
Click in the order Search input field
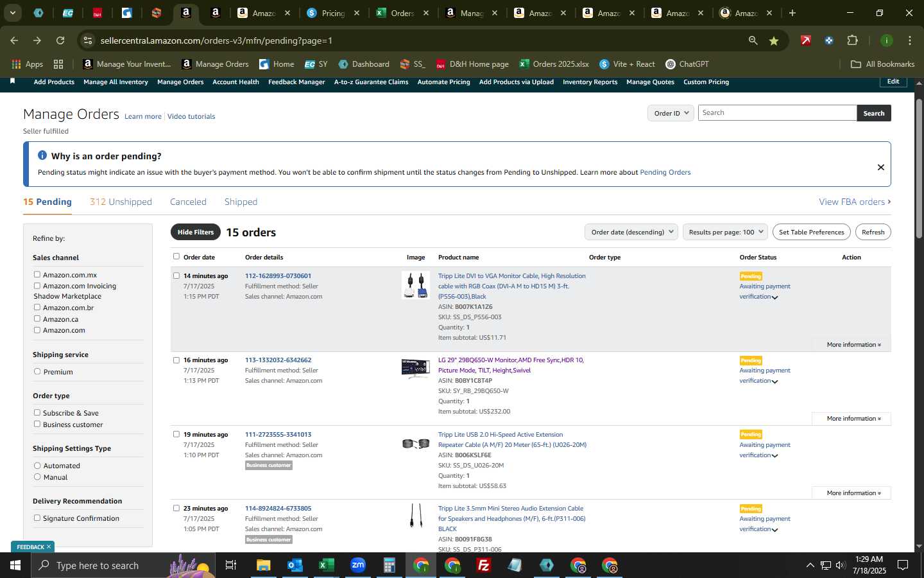pyautogui.click(x=777, y=113)
